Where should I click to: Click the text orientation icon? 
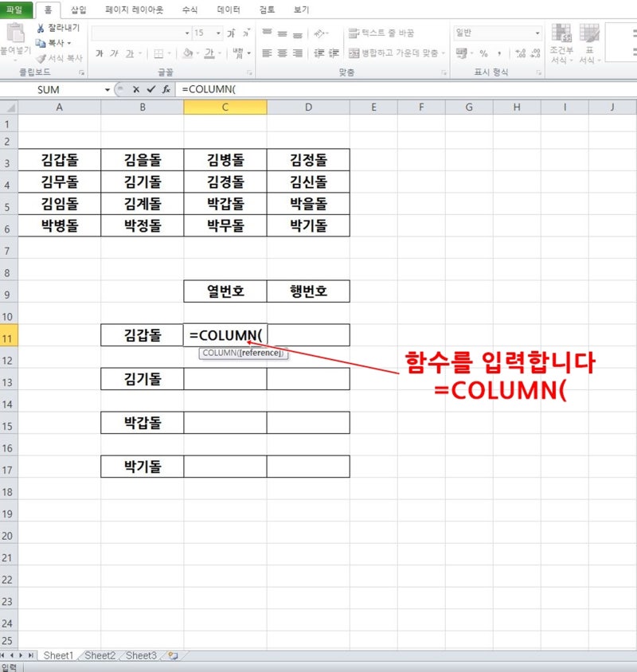pyautogui.click(x=320, y=33)
